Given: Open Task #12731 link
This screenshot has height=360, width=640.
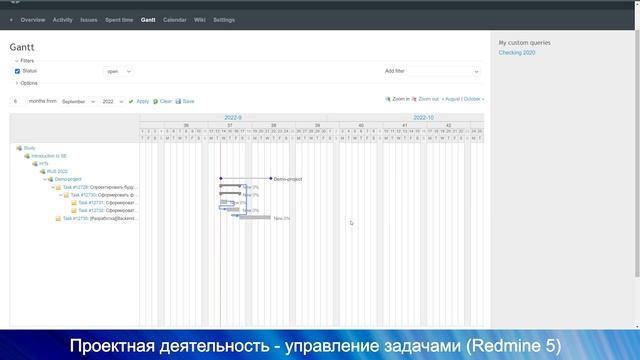Looking at the screenshot, I should pyautogui.click(x=91, y=203).
